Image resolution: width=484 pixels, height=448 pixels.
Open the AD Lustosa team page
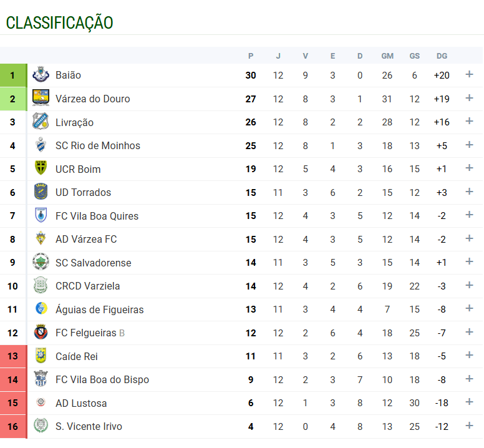point(81,403)
